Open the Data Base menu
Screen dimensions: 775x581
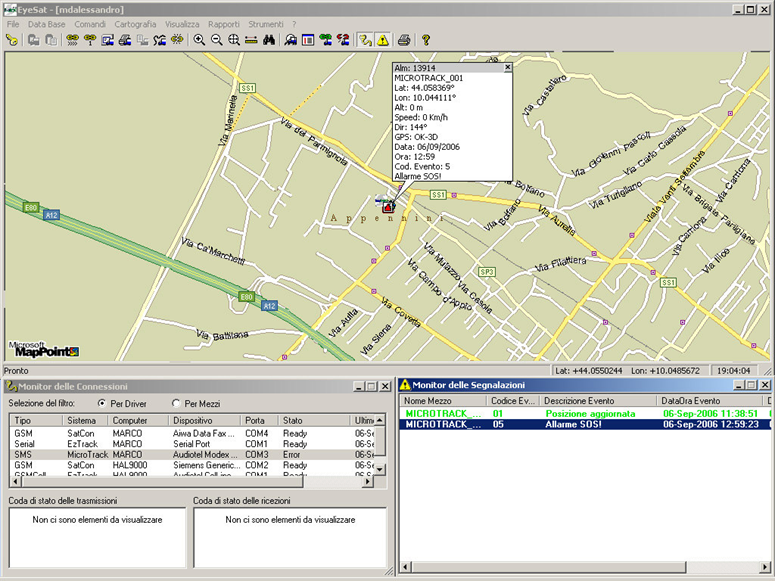(x=46, y=24)
